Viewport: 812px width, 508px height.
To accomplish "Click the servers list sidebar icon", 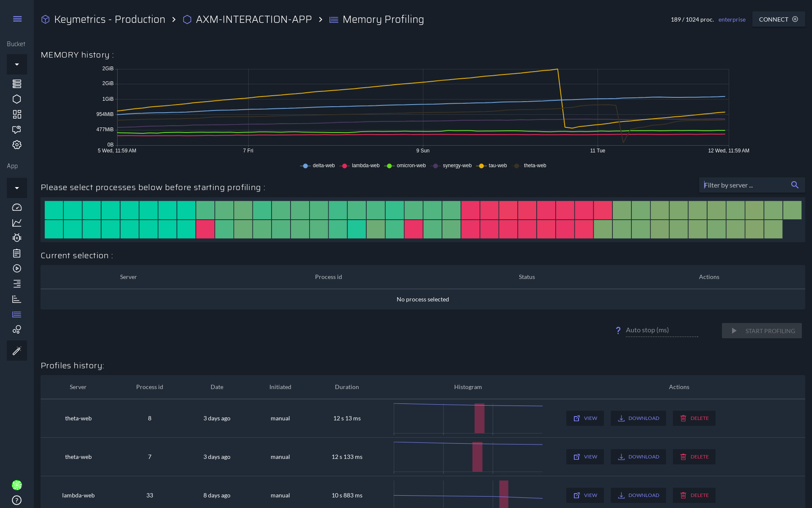I will click(x=17, y=84).
